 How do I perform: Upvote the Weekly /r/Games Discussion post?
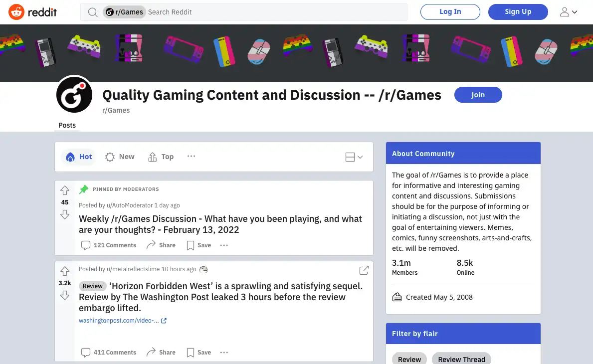click(65, 190)
